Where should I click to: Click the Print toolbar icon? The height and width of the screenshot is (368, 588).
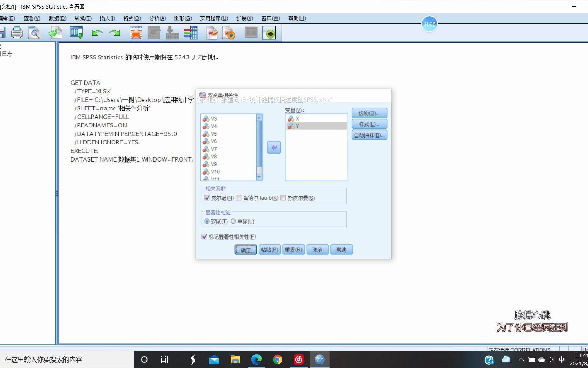(x=17, y=33)
